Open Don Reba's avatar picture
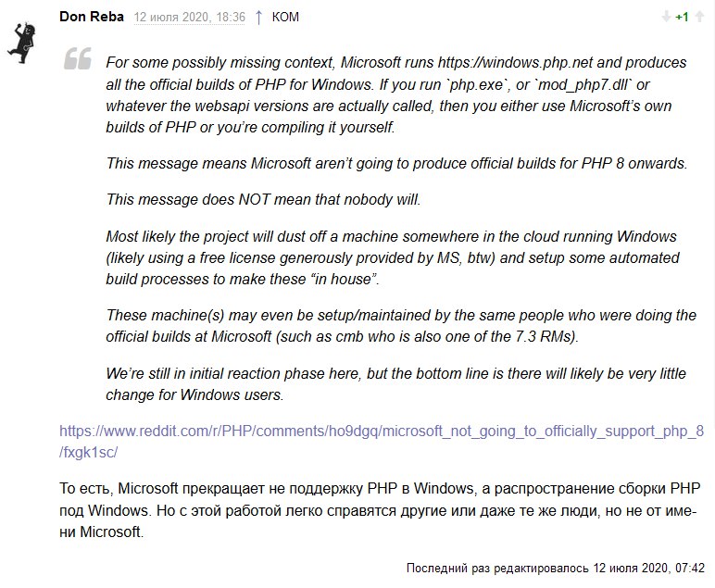 coord(21,42)
